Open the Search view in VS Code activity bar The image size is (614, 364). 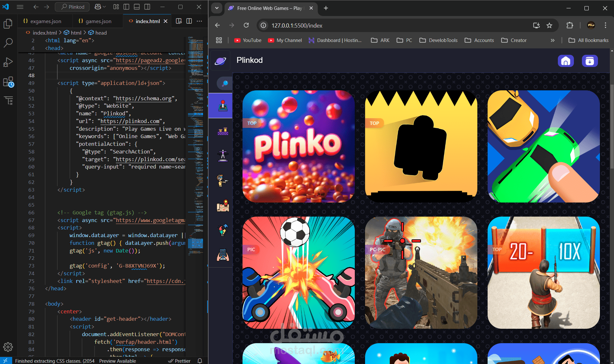pos(8,43)
